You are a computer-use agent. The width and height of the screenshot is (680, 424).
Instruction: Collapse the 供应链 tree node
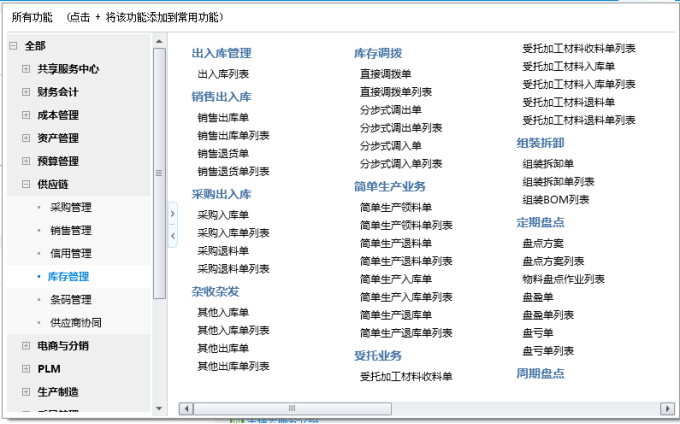click(26, 184)
